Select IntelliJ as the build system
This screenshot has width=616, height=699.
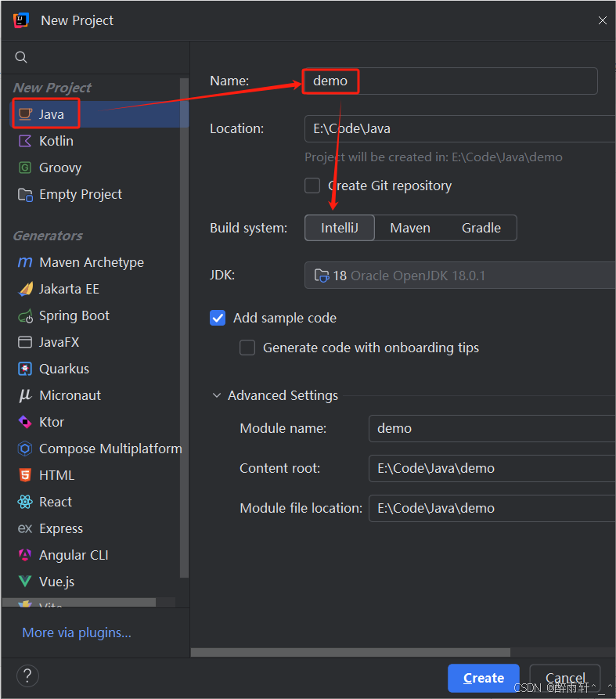click(x=340, y=228)
